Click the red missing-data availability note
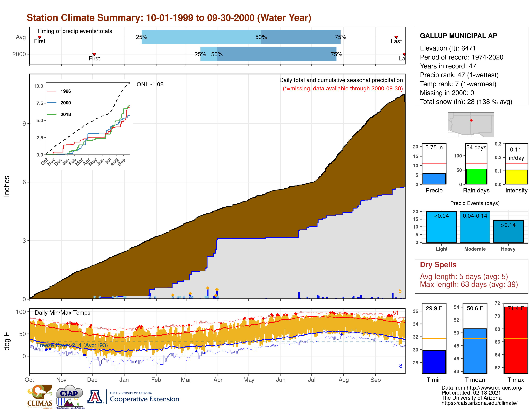This screenshot has width=532, height=411. (342, 88)
